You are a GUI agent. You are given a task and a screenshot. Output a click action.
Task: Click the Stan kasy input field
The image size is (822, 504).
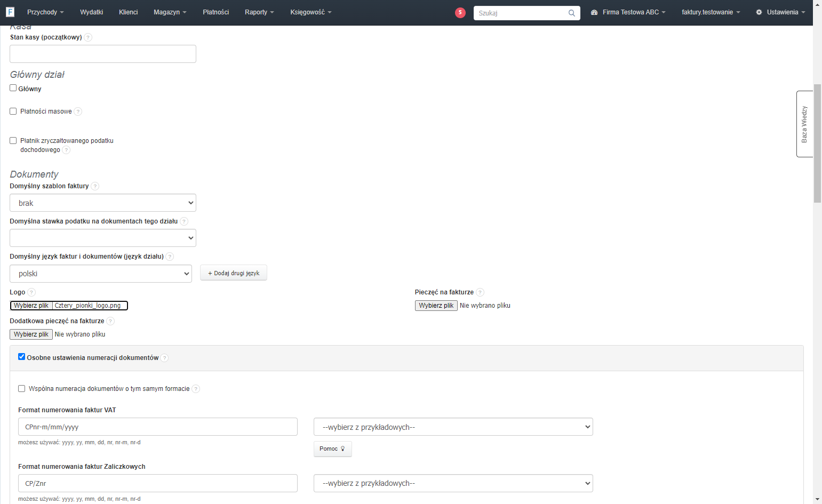[103, 54]
